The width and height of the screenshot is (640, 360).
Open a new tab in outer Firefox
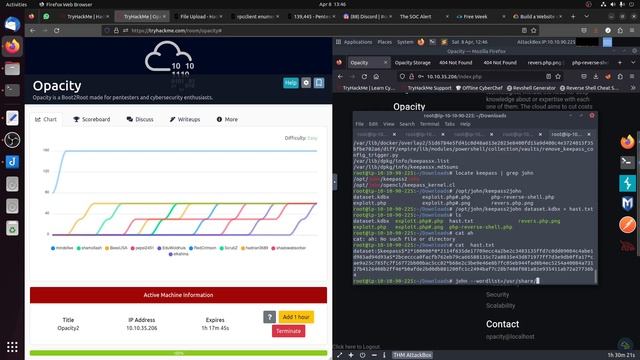coord(573,16)
